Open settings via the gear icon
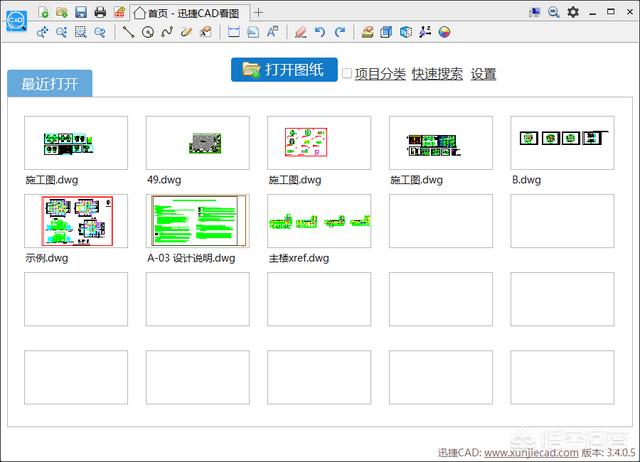 [x=573, y=12]
